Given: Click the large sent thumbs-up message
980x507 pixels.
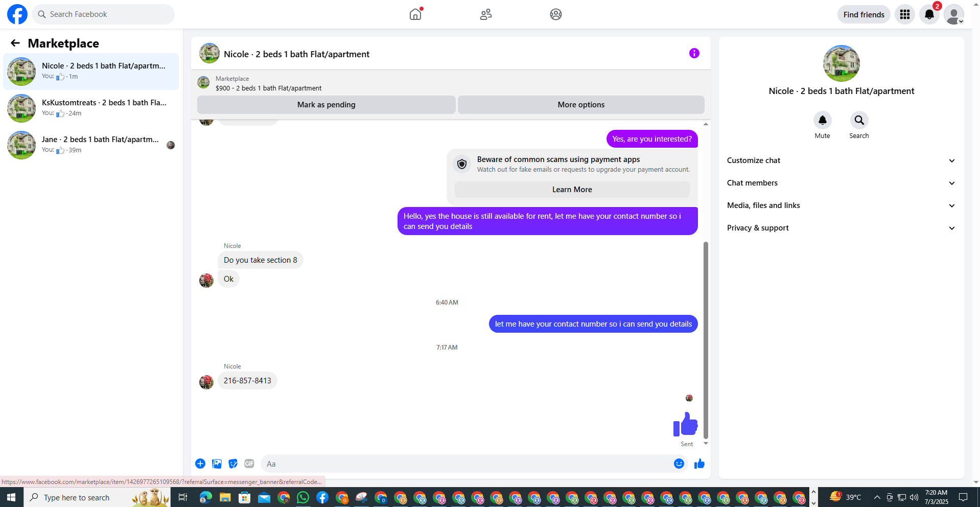Looking at the screenshot, I should click(685, 424).
